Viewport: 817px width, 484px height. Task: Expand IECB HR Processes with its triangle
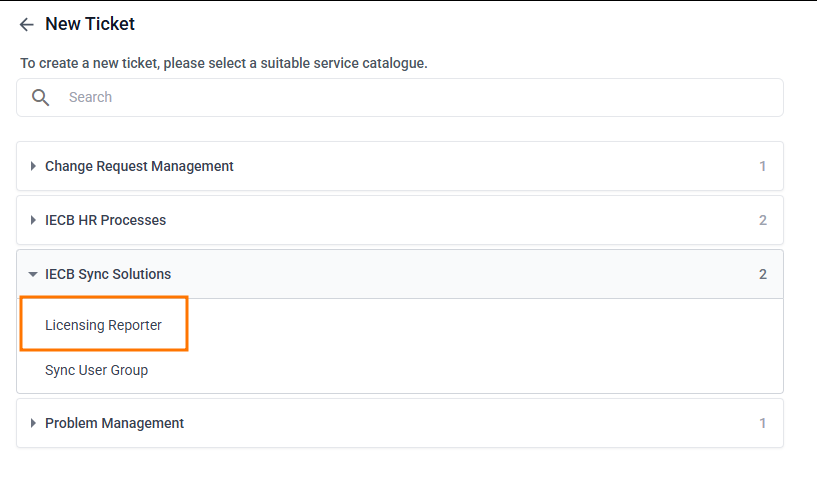point(33,221)
